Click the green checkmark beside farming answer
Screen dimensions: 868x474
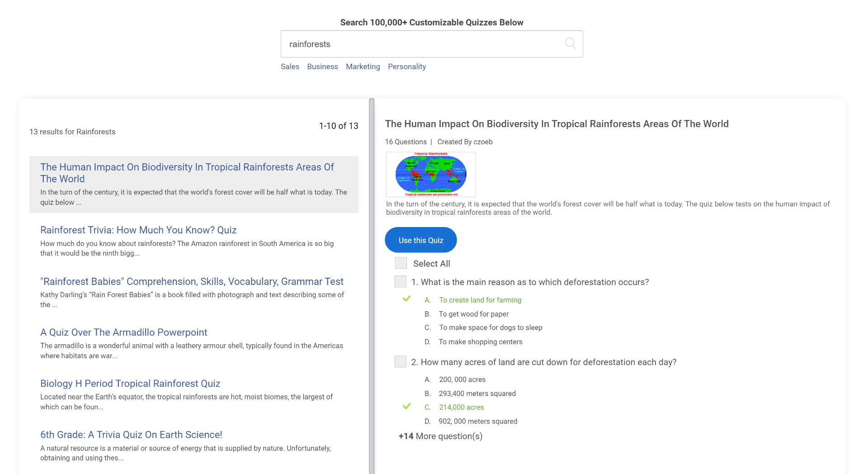pos(406,299)
